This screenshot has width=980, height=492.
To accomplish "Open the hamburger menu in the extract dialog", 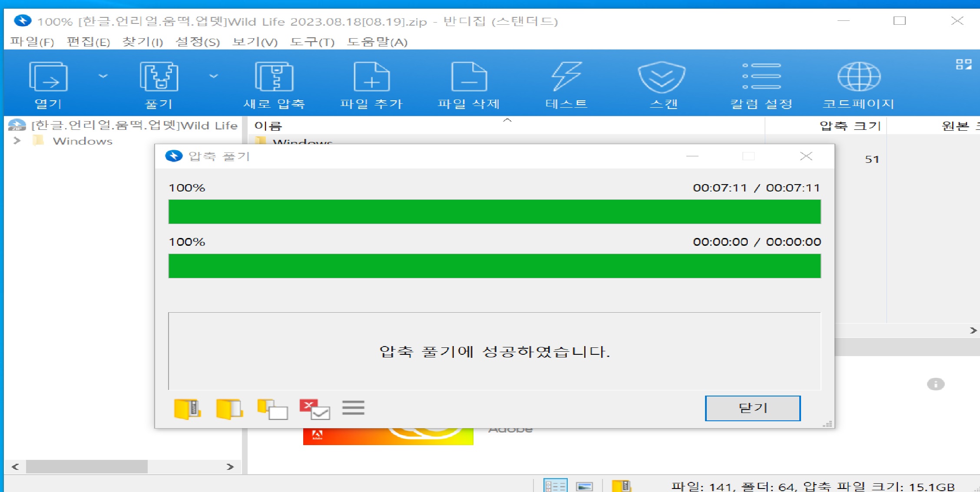I will pos(353,408).
